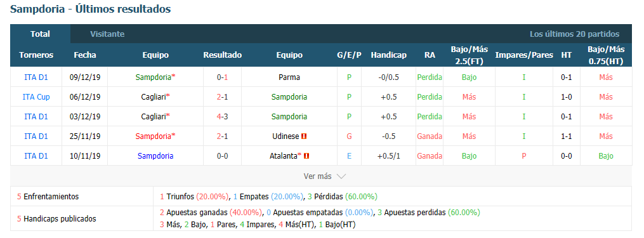Click the Resultado column header

222,55
